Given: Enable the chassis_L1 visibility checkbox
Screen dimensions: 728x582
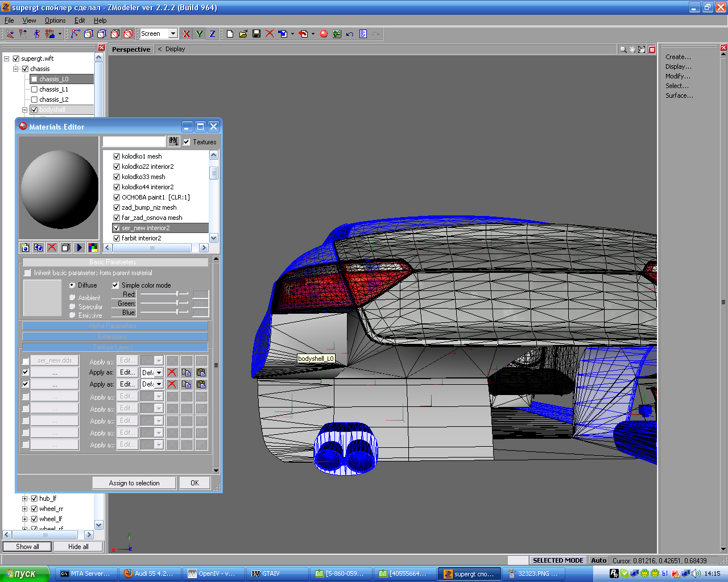Looking at the screenshot, I should click(34, 89).
